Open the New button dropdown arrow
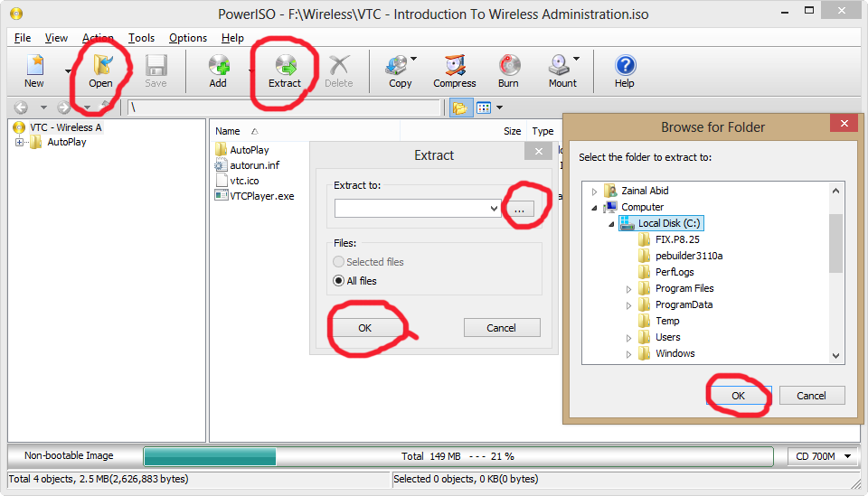The height and width of the screenshot is (496, 868). [x=68, y=70]
